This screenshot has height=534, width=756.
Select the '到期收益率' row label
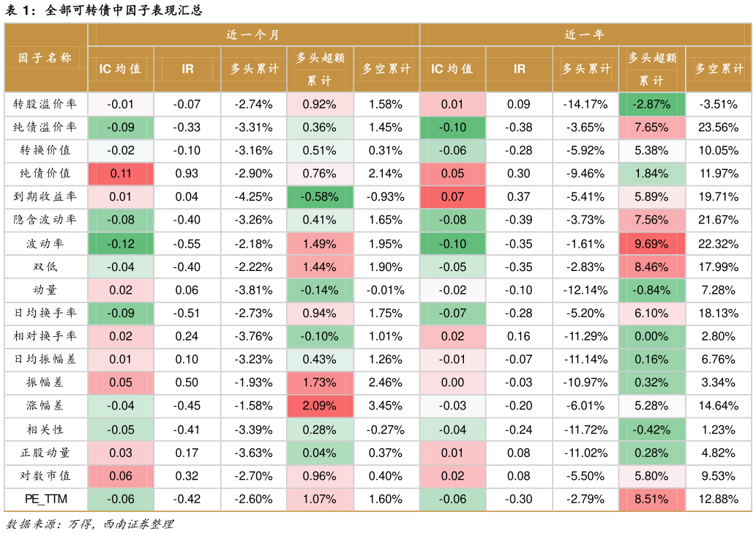tap(45, 196)
